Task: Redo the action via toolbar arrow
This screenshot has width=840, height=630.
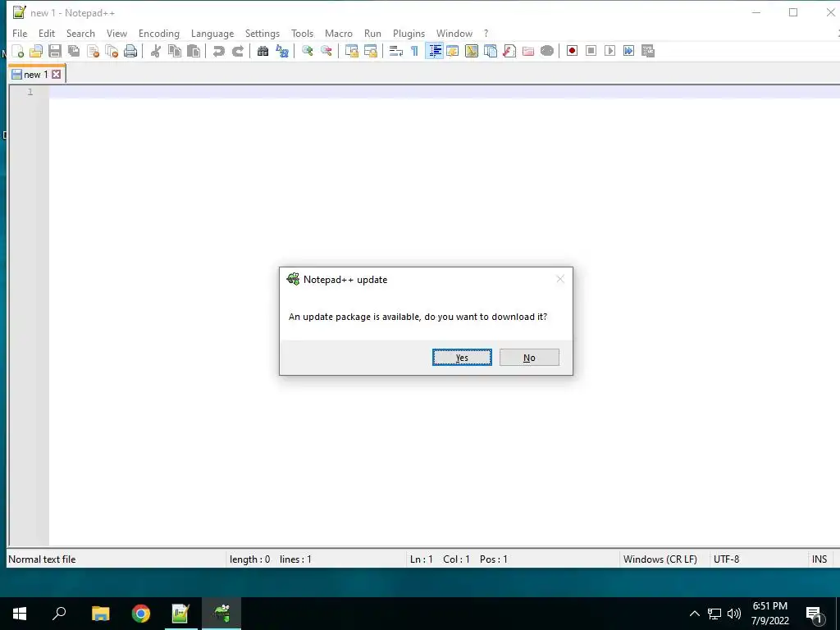Action: click(x=237, y=51)
